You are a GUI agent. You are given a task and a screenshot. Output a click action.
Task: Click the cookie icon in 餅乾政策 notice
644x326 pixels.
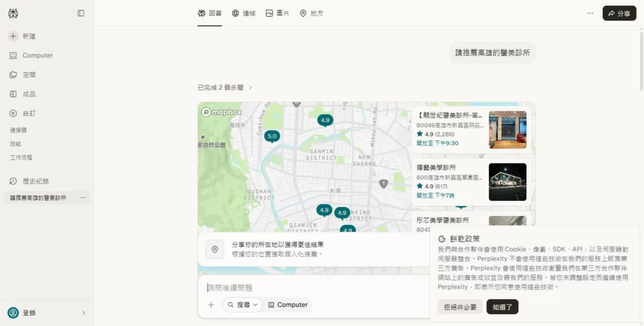point(442,239)
